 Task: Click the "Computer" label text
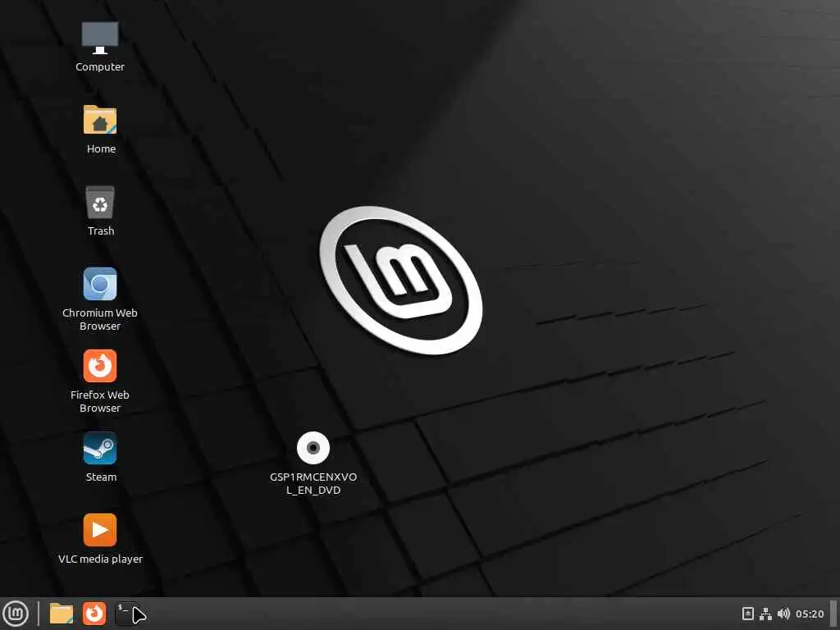(x=99, y=67)
